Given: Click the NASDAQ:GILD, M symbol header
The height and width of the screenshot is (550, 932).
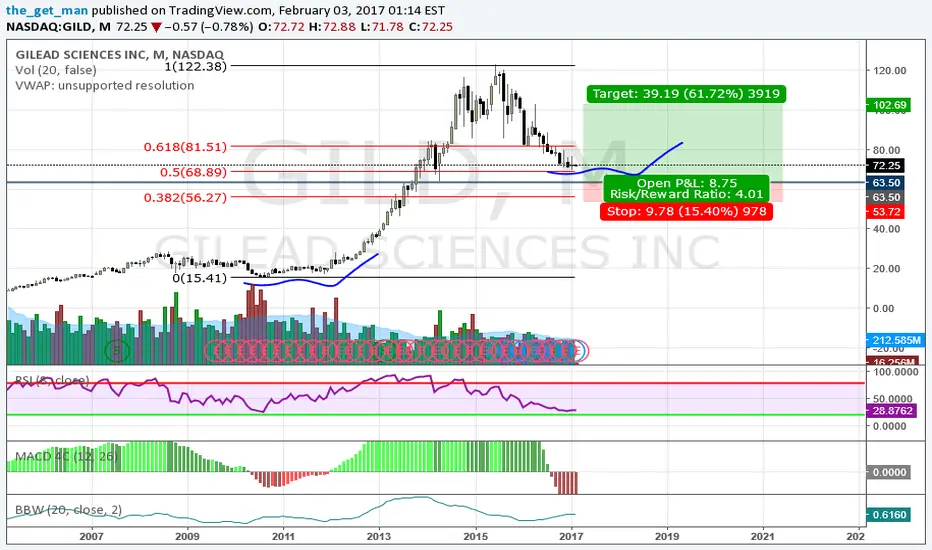Looking at the screenshot, I should pos(58,27).
